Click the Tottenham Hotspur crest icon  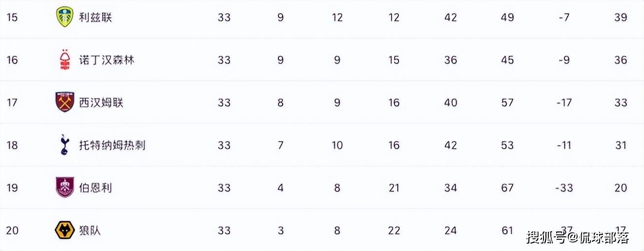click(x=65, y=145)
